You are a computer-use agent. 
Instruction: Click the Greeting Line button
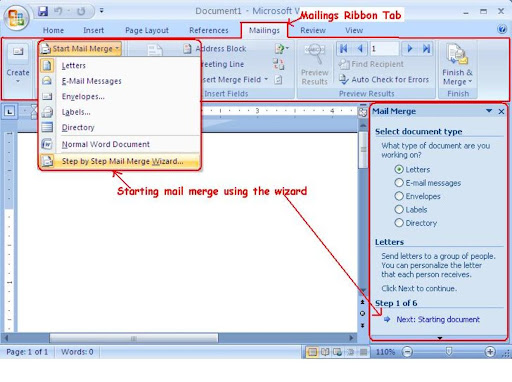pyautogui.click(x=223, y=64)
